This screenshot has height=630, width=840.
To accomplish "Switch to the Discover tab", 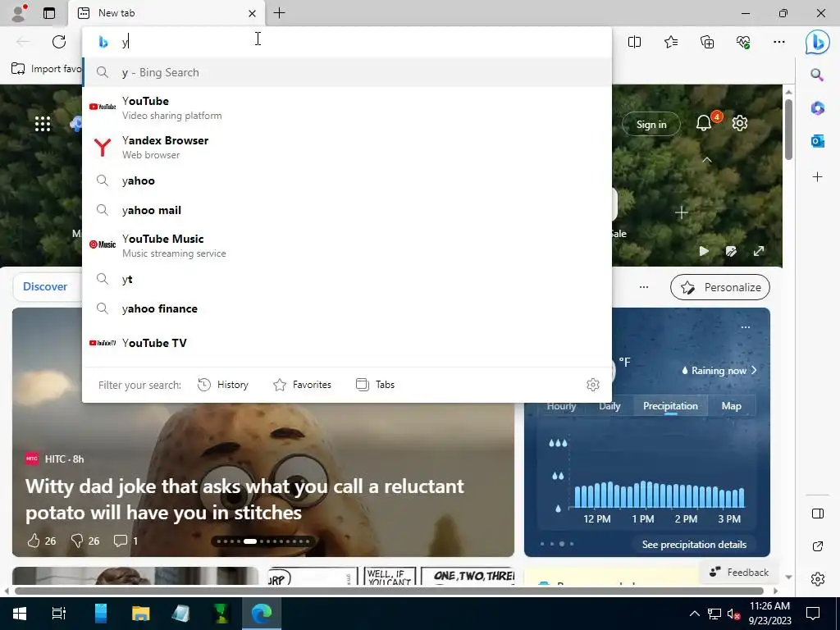I will [45, 286].
